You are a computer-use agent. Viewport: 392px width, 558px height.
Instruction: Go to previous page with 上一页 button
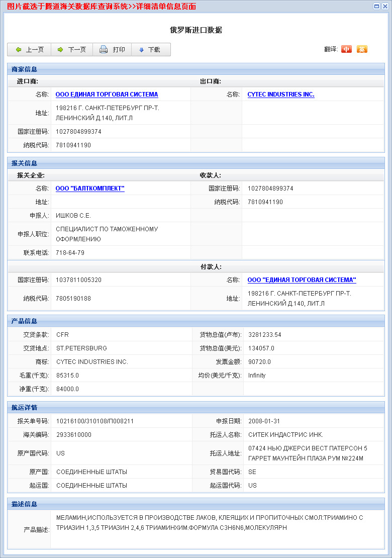(29, 50)
